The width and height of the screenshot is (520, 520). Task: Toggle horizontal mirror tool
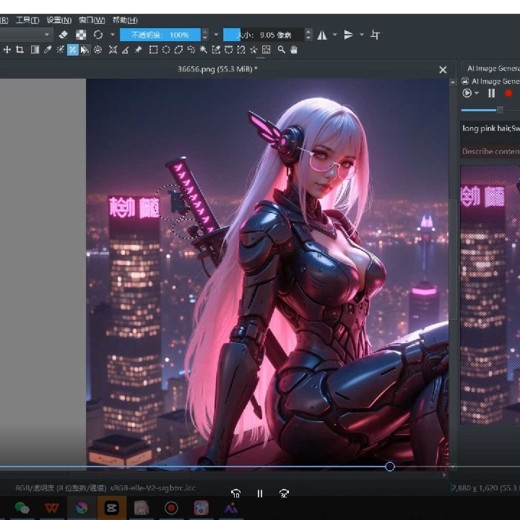[x=322, y=35]
